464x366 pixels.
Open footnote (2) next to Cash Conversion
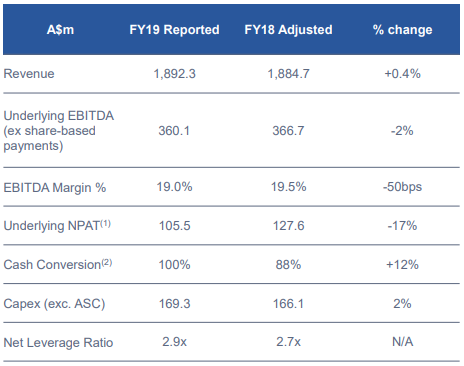click(107, 262)
